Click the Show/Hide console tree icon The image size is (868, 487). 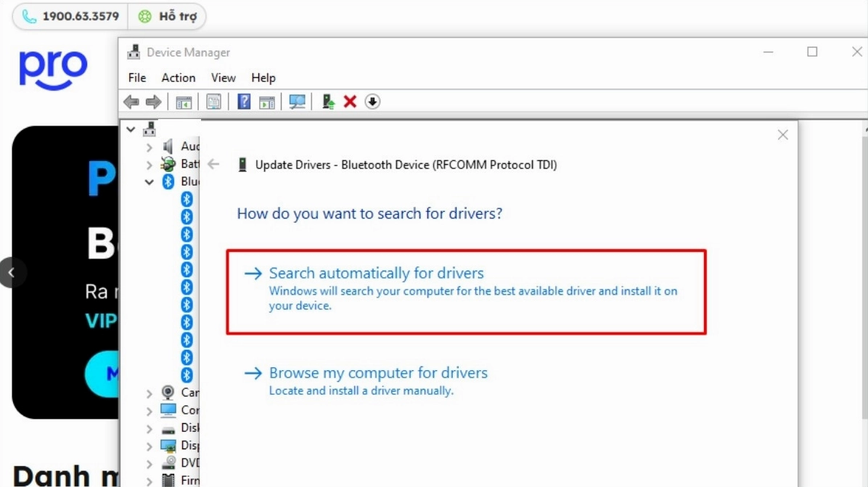coord(184,101)
